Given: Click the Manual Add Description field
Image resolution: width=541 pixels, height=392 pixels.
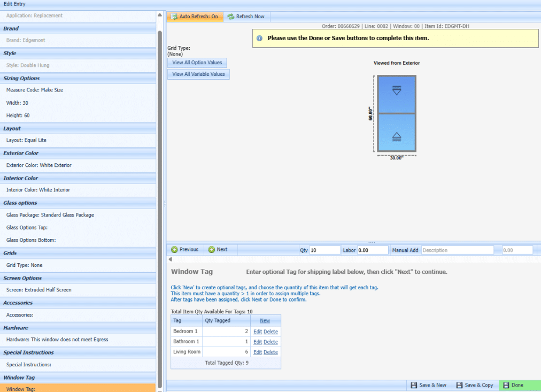Looking at the screenshot, I should click(457, 250).
